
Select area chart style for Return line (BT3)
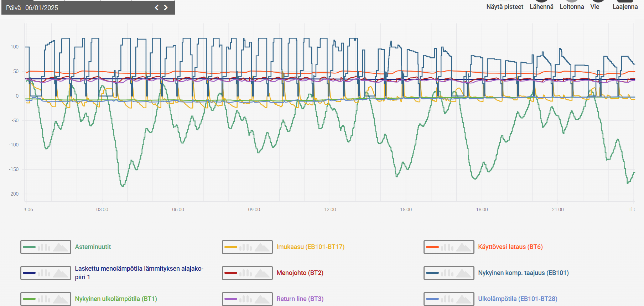(262, 299)
